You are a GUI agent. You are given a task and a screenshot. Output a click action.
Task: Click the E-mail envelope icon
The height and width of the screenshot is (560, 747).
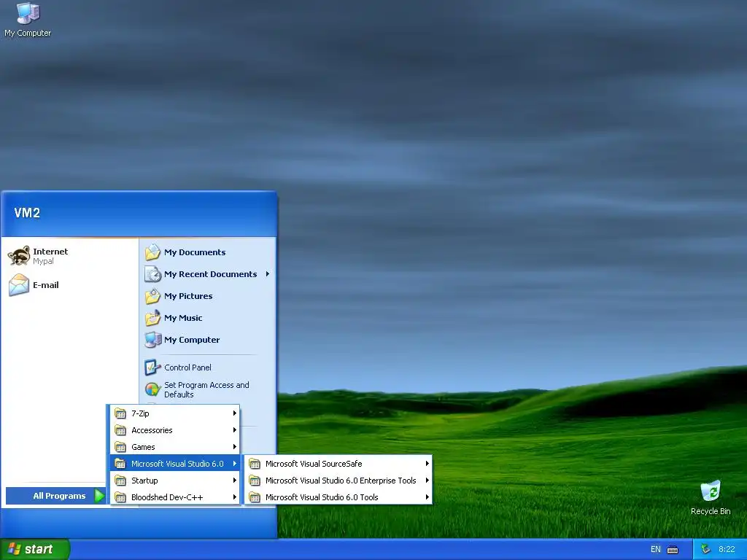(x=19, y=285)
